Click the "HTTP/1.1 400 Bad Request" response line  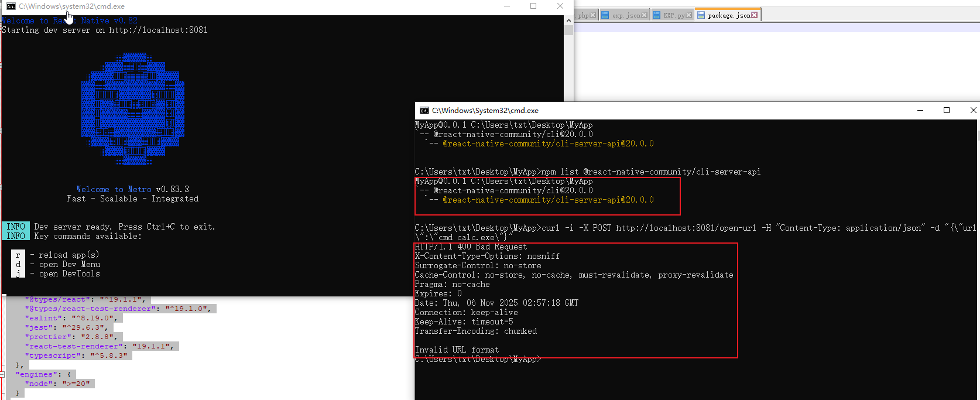[471, 247]
